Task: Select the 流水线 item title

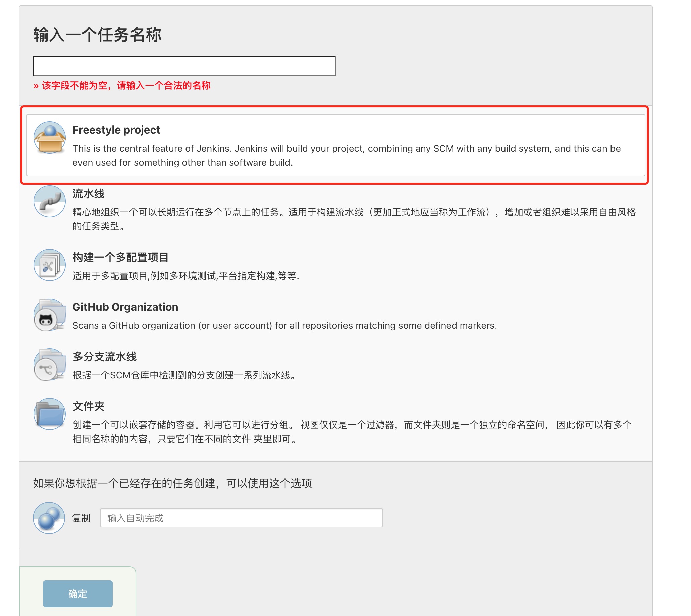Action: coord(88,194)
